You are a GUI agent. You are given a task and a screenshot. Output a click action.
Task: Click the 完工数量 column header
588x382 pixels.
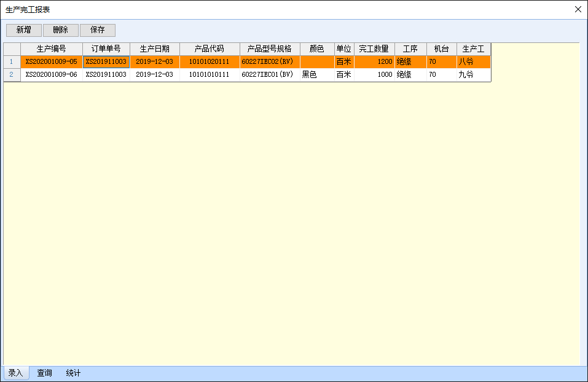coord(372,49)
